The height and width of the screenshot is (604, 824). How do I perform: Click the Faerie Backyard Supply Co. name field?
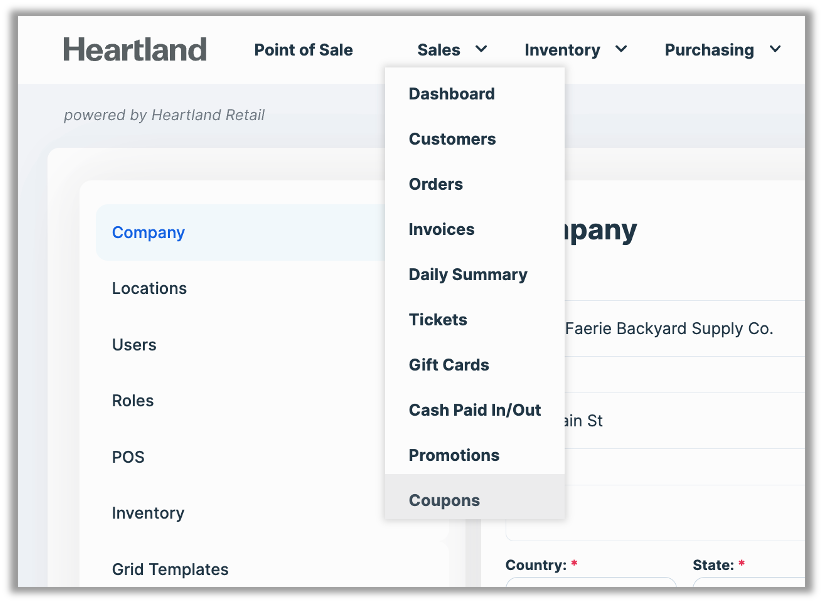pyautogui.click(x=680, y=329)
